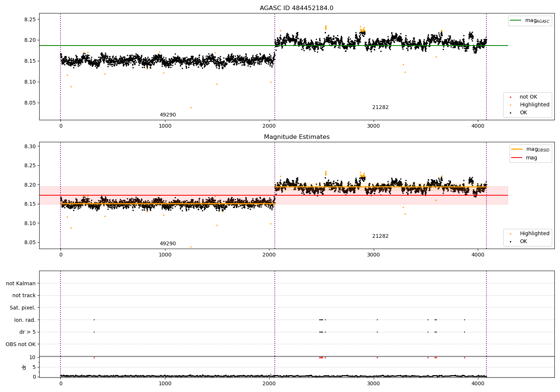The width and height of the screenshot is (560, 392).
Task: Click the mag OBSID legend entry in middle plot
Action: pyautogui.click(x=530, y=149)
